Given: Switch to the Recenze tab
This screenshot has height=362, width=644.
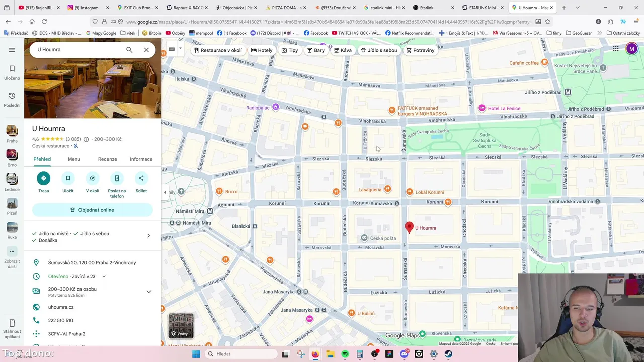Looking at the screenshot, I should (107, 159).
